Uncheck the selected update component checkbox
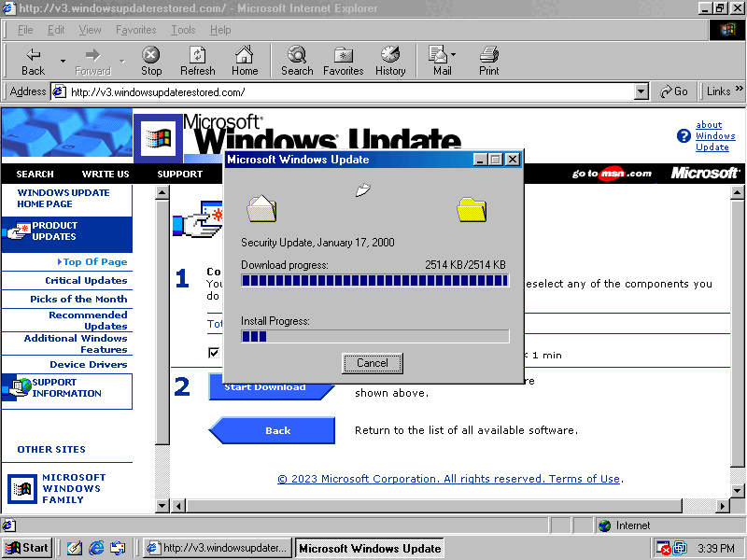This screenshot has height=560, width=747. coord(214,353)
